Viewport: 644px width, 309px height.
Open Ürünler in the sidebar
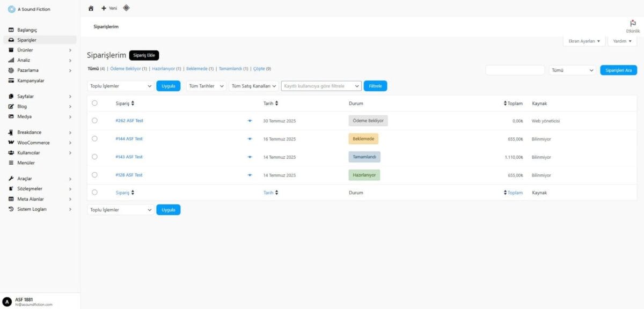click(25, 50)
